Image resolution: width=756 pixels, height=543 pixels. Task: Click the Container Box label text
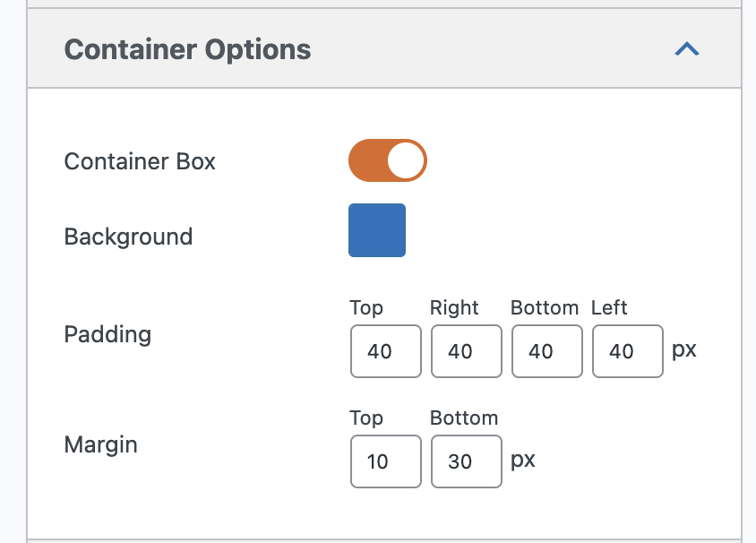[140, 161]
